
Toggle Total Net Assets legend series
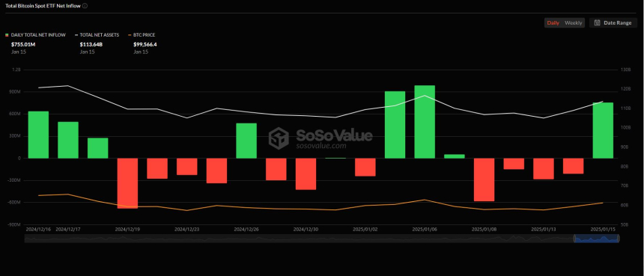97,35
